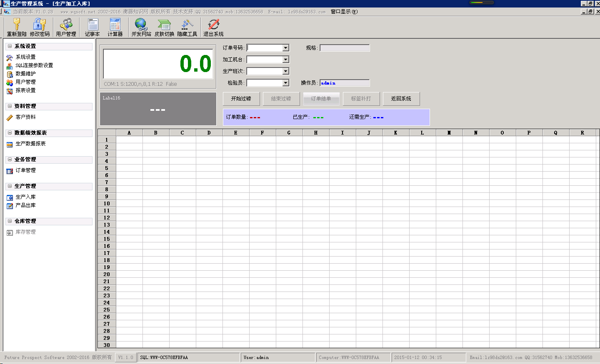Click the 返回系统 button
Image resolution: width=600 pixels, height=364 pixels.
[401, 99]
